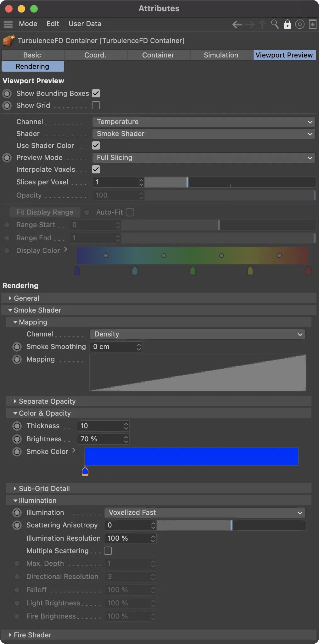Click the Smoke Color gradient knot
The height and width of the screenshot is (644, 319).
tap(85, 471)
